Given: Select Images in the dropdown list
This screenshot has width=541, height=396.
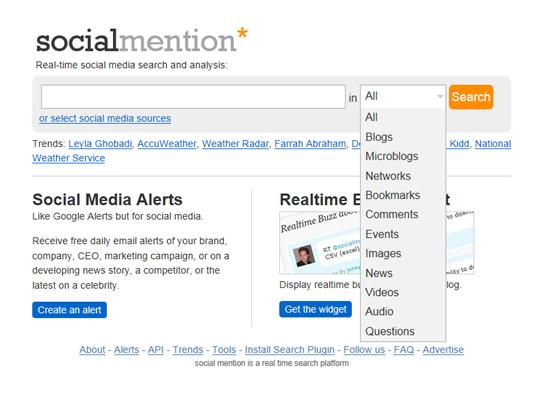Looking at the screenshot, I should click(x=403, y=254).
